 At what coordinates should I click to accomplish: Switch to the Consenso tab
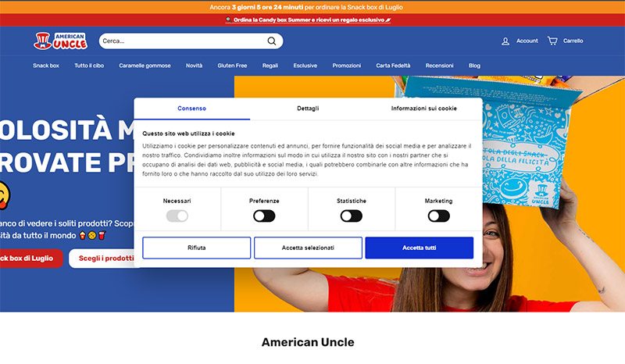(x=191, y=109)
